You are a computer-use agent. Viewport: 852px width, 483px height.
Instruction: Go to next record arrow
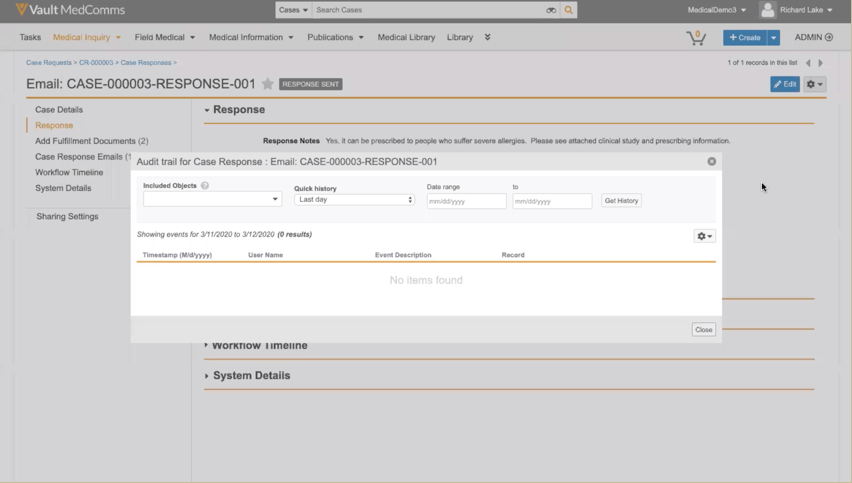(821, 63)
